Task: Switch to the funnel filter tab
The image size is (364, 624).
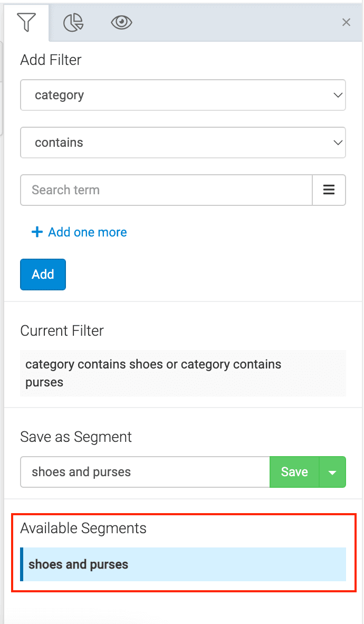Action: [26, 22]
